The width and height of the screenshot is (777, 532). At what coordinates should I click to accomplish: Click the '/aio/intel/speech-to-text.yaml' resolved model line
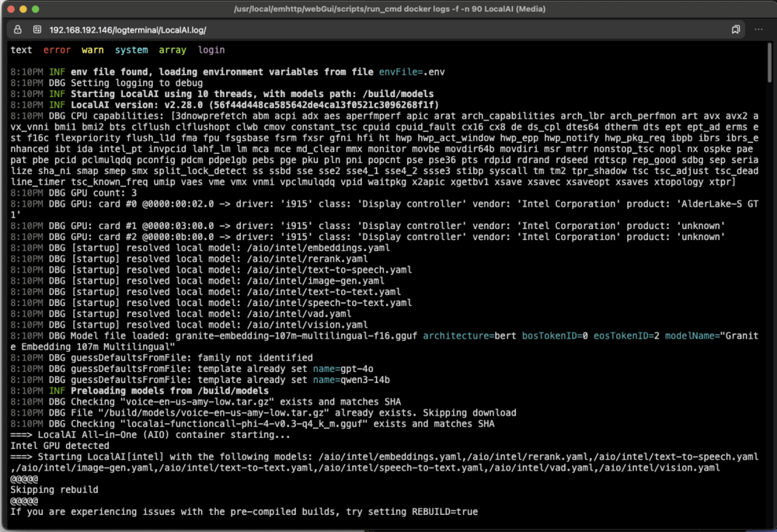click(211, 303)
